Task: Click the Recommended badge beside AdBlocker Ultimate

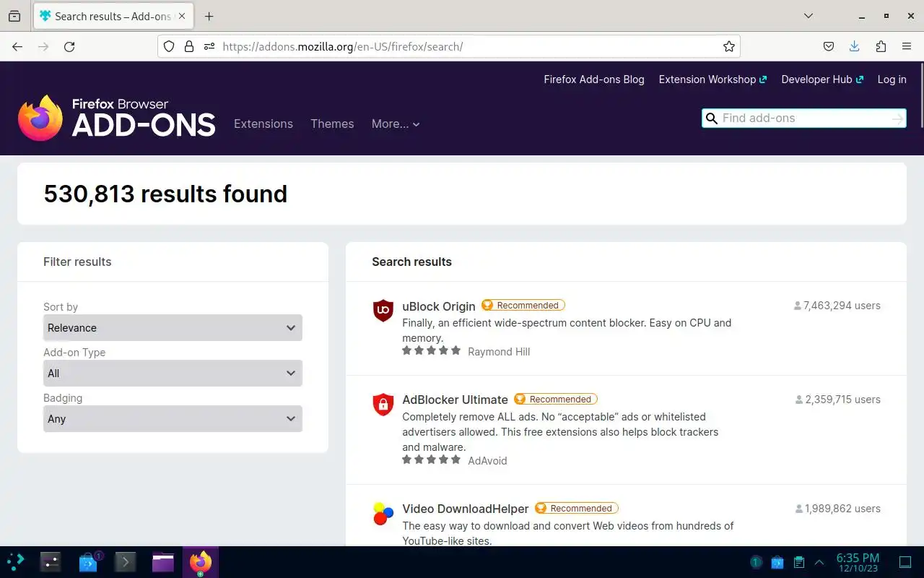Action: [556, 400]
